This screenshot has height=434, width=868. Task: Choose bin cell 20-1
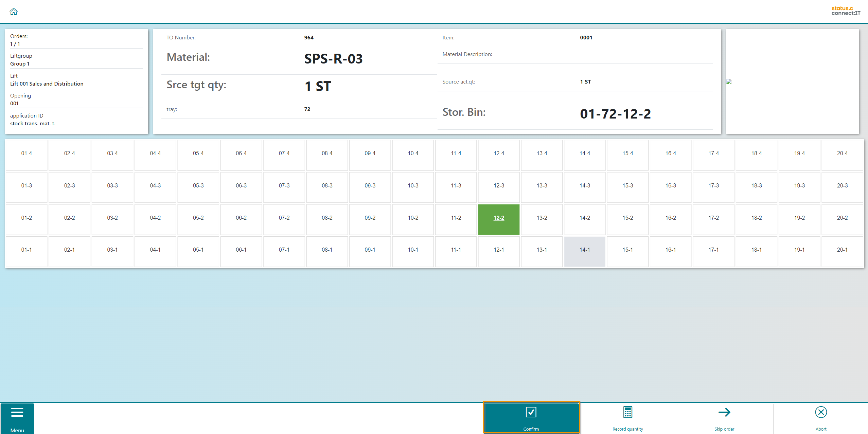pyautogui.click(x=842, y=250)
